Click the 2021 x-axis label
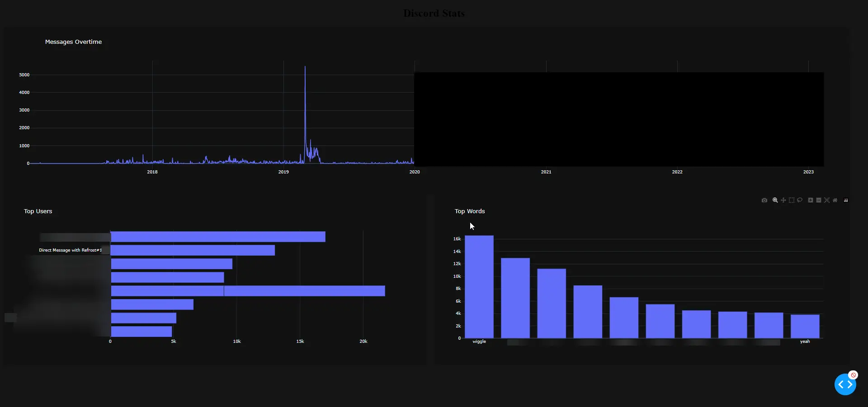This screenshot has width=868, height=407. (x=546, y=172)
